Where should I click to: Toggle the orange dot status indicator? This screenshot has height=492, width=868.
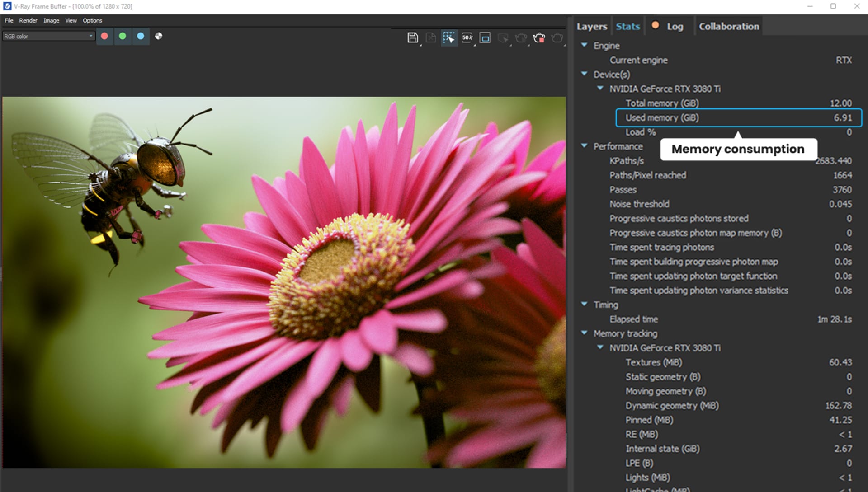pyautogui.click(x=655, y=26)
